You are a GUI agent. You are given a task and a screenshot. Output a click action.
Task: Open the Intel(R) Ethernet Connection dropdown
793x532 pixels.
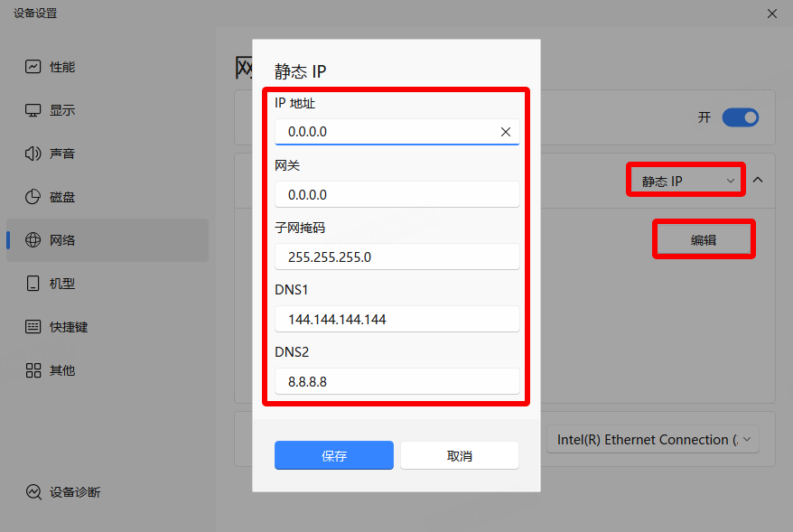pos(653,440)
